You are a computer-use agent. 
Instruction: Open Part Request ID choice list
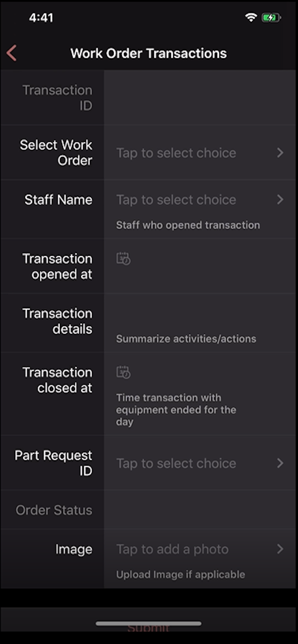200,463
